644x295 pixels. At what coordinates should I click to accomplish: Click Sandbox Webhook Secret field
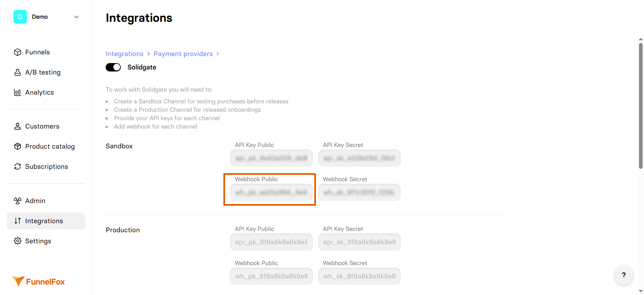359,192
